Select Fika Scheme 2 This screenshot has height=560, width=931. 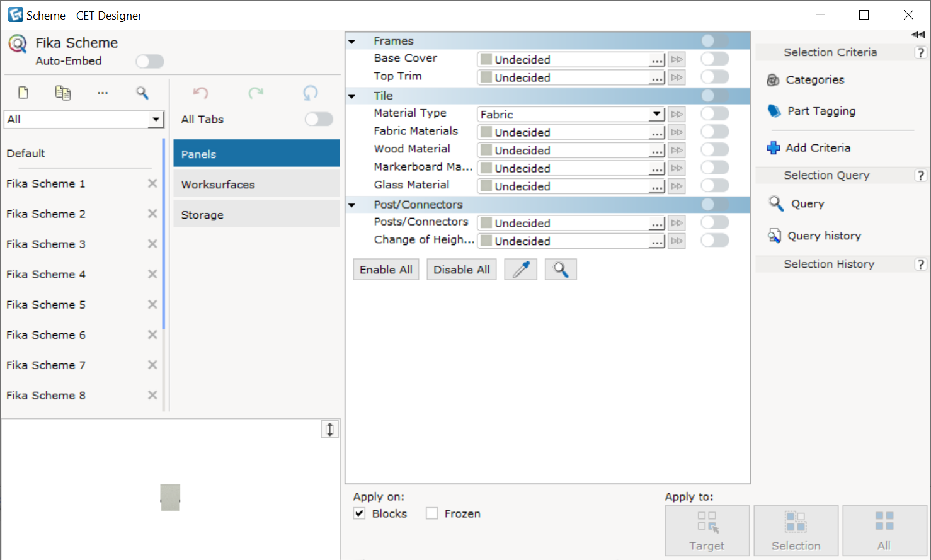(46, 214)
